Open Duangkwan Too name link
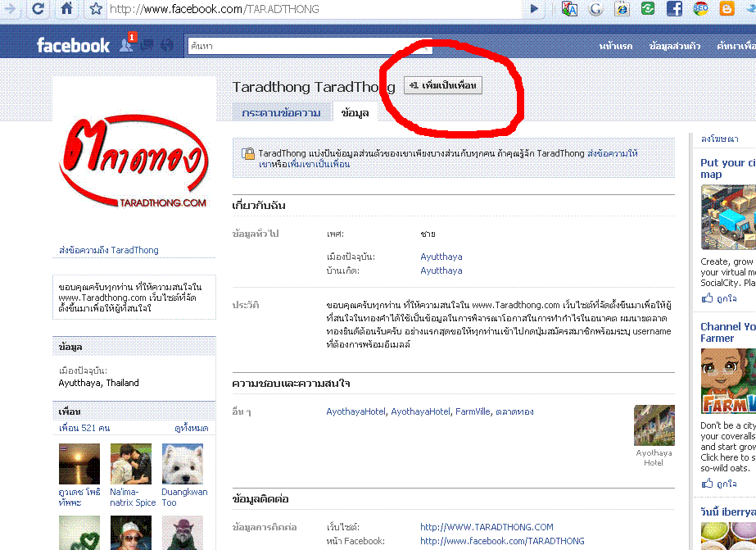 pyautogui.click(x=184, y=497)
